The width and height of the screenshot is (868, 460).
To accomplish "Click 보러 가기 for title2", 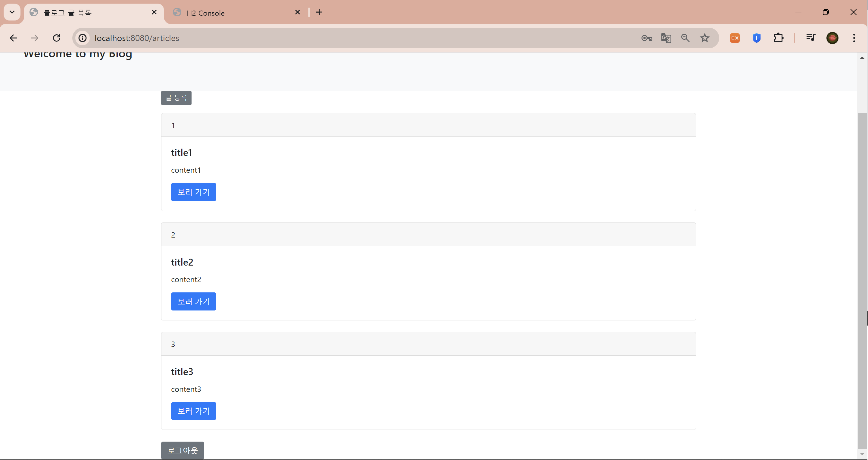I will (193, 301).
